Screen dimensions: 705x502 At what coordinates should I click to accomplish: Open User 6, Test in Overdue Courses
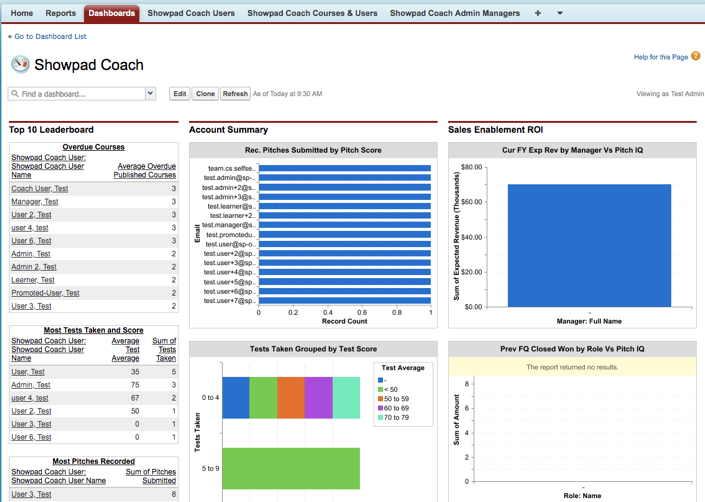[31, 241]
